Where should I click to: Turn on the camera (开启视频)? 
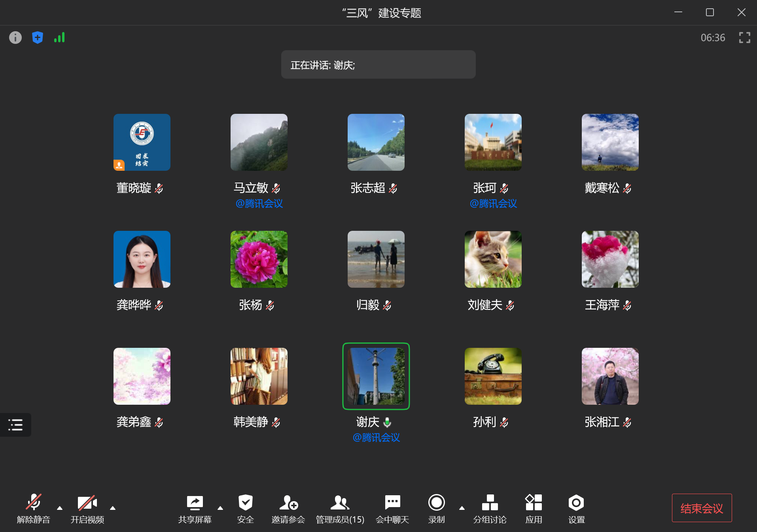coord(87,508)
